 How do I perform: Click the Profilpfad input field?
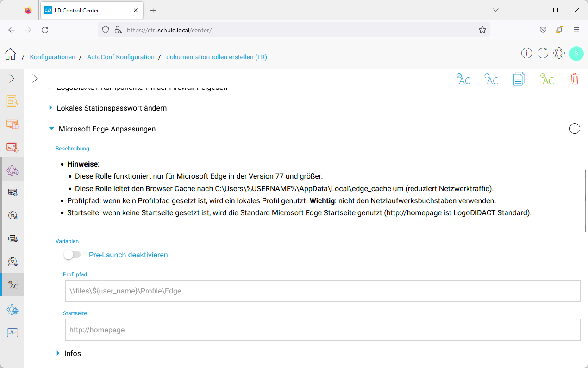coord(323,291)
